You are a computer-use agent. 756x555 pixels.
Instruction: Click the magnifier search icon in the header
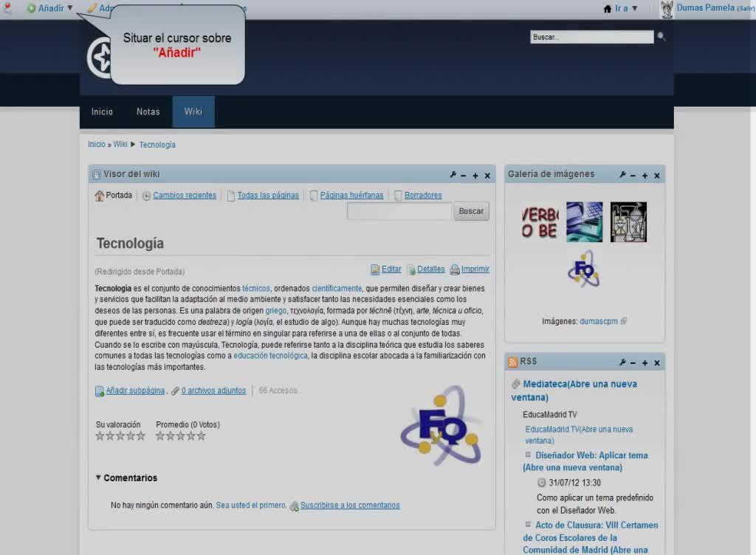(661, 37)
